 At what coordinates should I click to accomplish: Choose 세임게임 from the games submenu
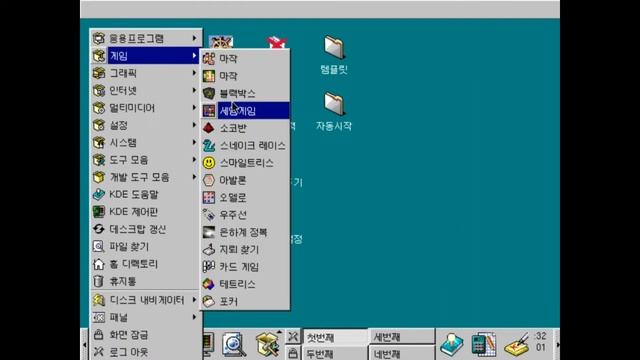coord(245,111)
